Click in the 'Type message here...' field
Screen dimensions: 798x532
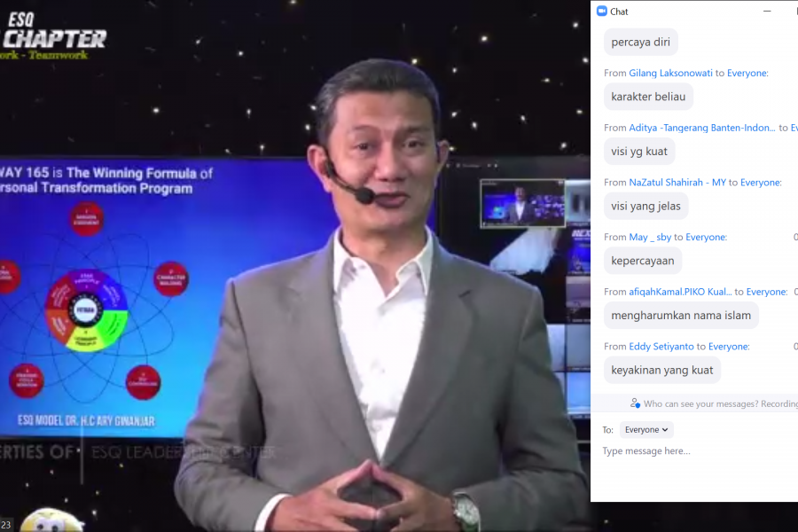pos(692,451)
